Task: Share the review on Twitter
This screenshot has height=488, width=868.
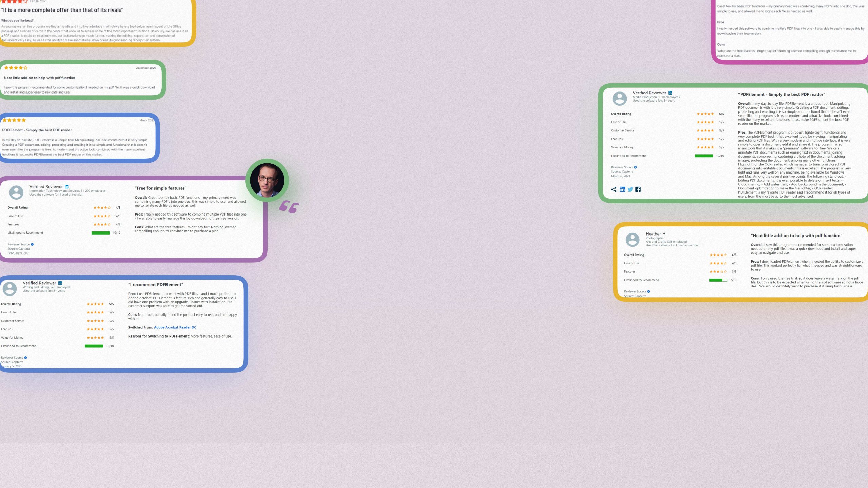Action: pyautogui.click(x=630, y=189)
